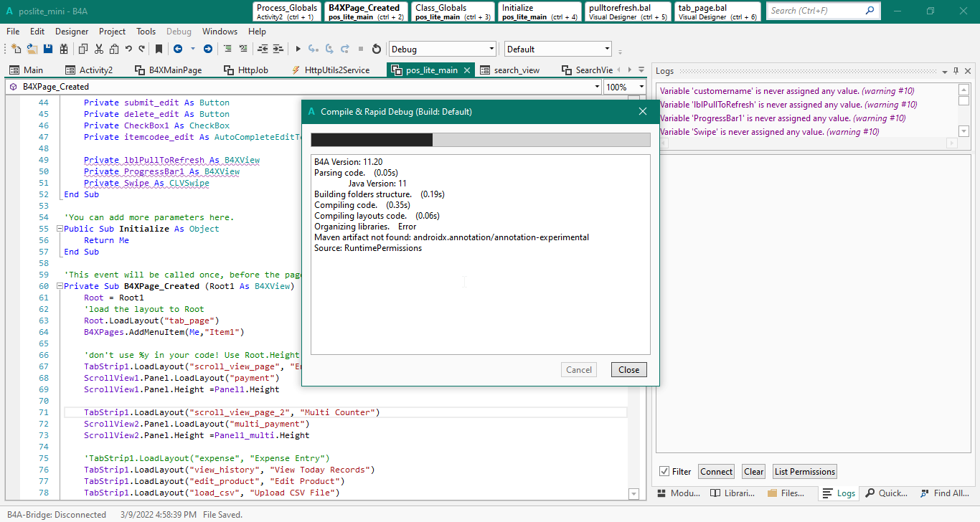The height and width of the screenshot is (522, 980).
Task: Click the Restart circular arrow icon
Action: (377, 49)
